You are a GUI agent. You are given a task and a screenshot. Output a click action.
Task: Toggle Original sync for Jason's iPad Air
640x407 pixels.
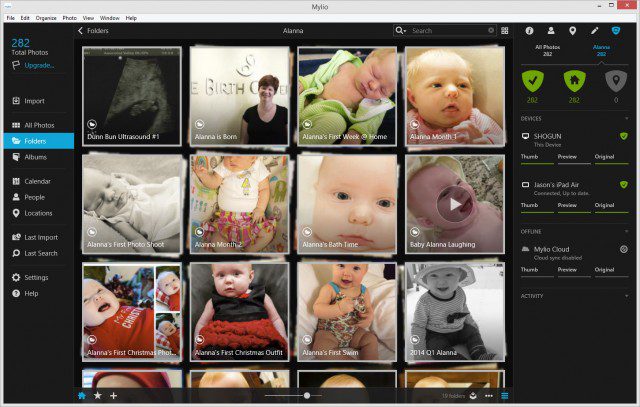[611, 207]
